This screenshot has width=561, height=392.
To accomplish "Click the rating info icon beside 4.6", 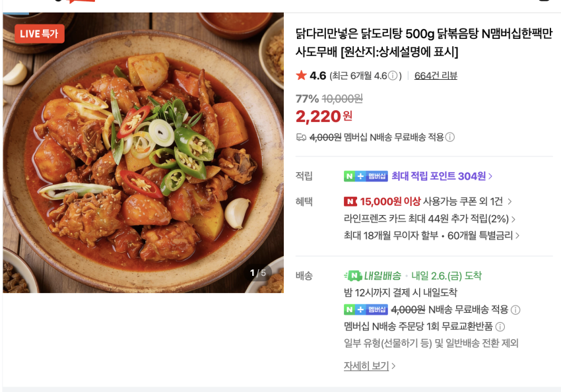I will click(x=392, y=75).
